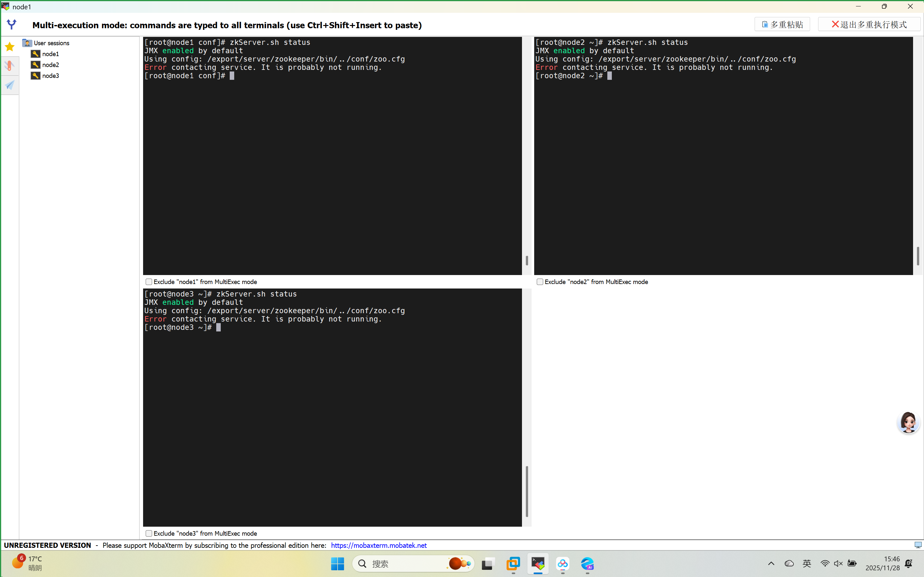Click the floating assistant avatar icon
Image resolution: width=924 pixels, height=577 pixels.
click(x=908, y=422)
